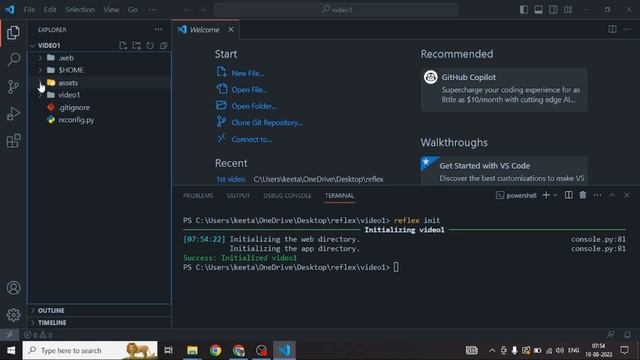
Task: Open GitHub Copilot recommendation card
Action: click(504, 90)
